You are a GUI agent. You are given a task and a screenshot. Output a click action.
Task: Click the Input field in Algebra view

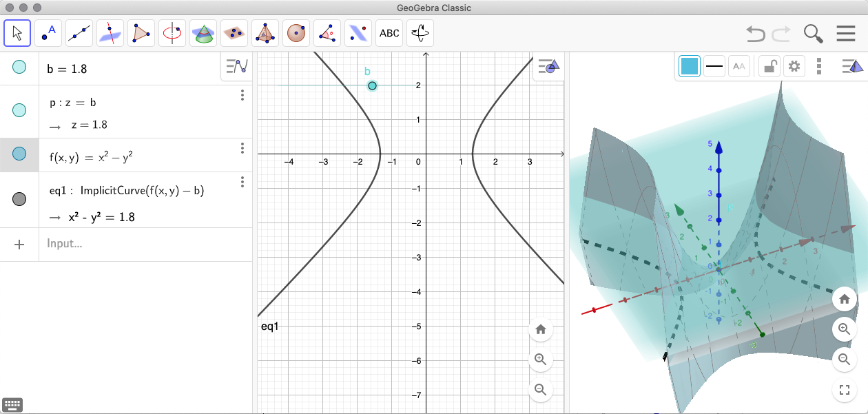145,244
